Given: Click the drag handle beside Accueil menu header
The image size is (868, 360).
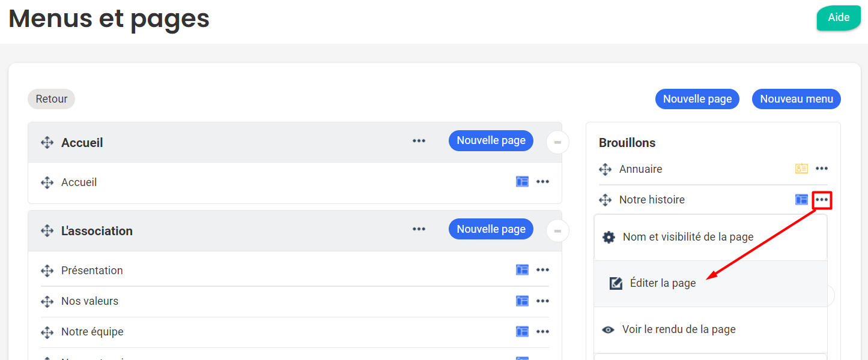Looking at the screenshot, I should 47,143.
